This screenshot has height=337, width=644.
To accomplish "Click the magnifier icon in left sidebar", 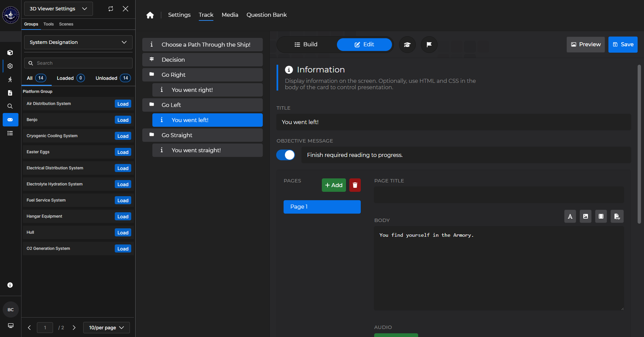I will [x=10, y=106].
